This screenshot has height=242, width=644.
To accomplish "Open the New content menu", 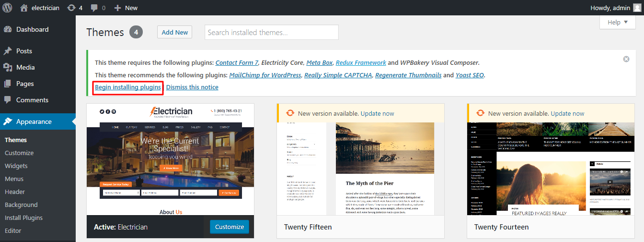I will 126,8.
